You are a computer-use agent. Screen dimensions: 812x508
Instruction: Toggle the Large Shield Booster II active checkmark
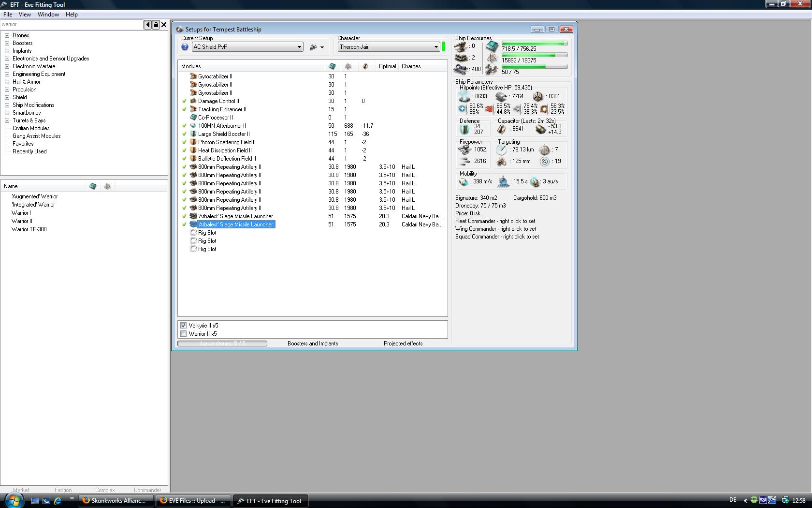(x=184, y=134)
